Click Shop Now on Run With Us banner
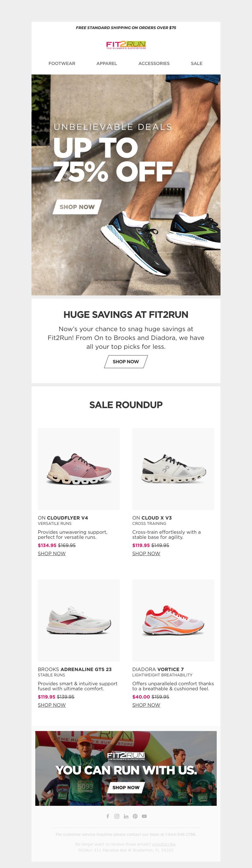This screenshot has width=252, height=868. coord(126,788)
